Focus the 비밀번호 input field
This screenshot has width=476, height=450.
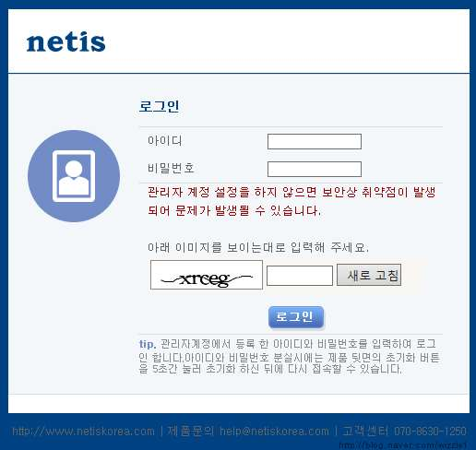pos(315,169)
